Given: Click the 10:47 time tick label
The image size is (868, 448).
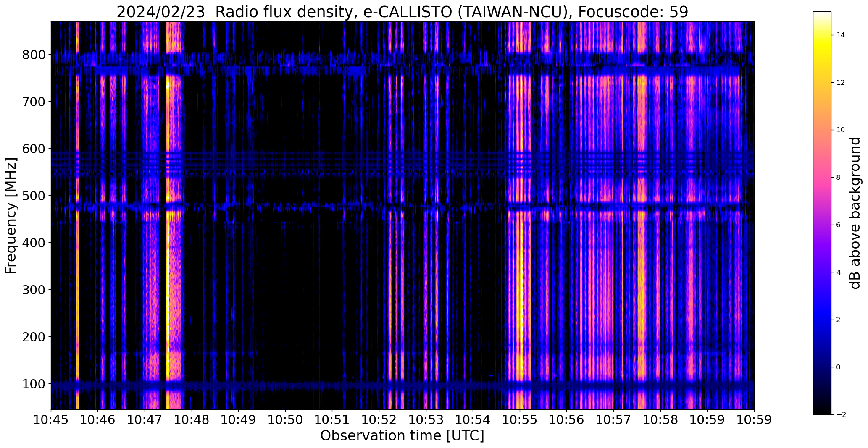Looking at the screenshot, I should [x=145, y=420].
